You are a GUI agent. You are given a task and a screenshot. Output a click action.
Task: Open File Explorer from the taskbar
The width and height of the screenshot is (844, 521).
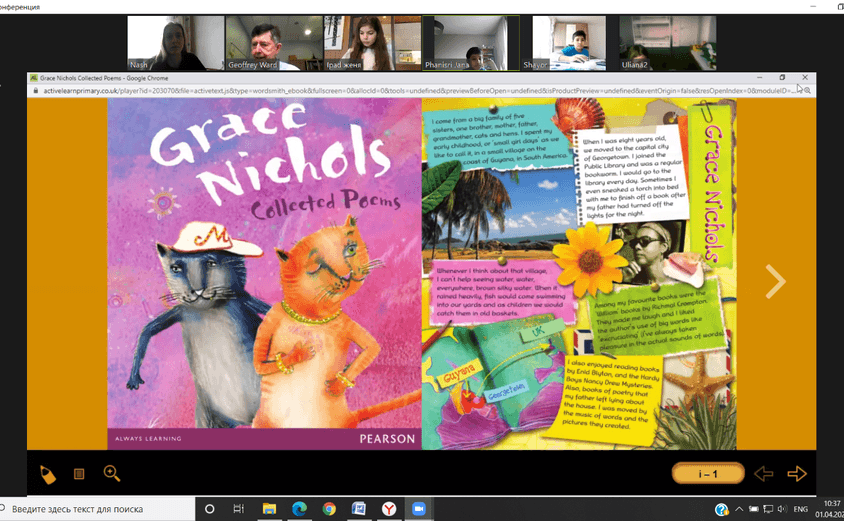pos(269,509)
